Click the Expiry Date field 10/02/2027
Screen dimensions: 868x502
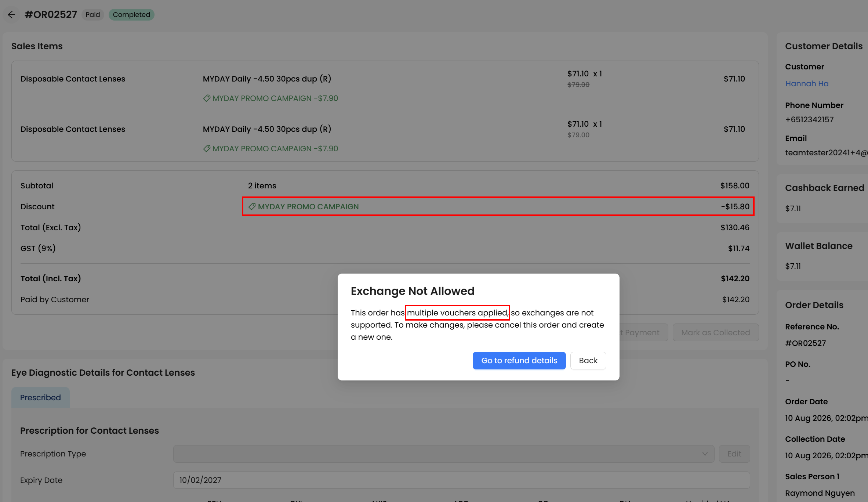[x=461, y=480]
